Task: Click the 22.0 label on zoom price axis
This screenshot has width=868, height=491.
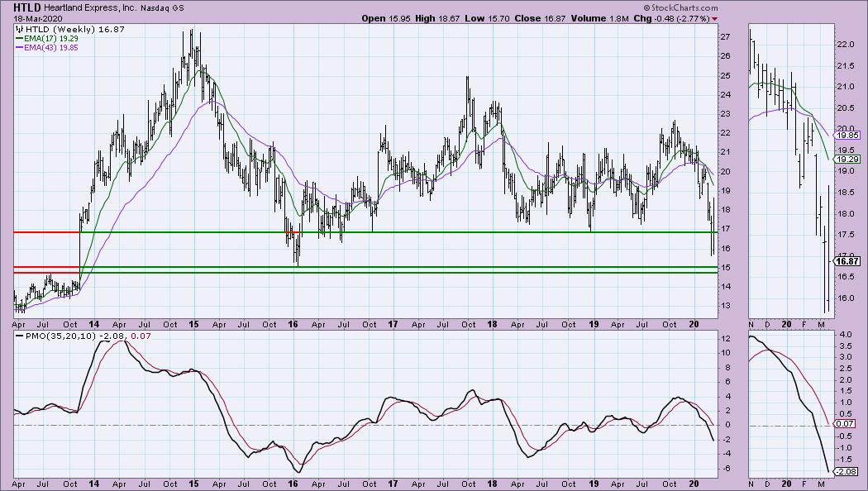Action: [x=846, y=45]
